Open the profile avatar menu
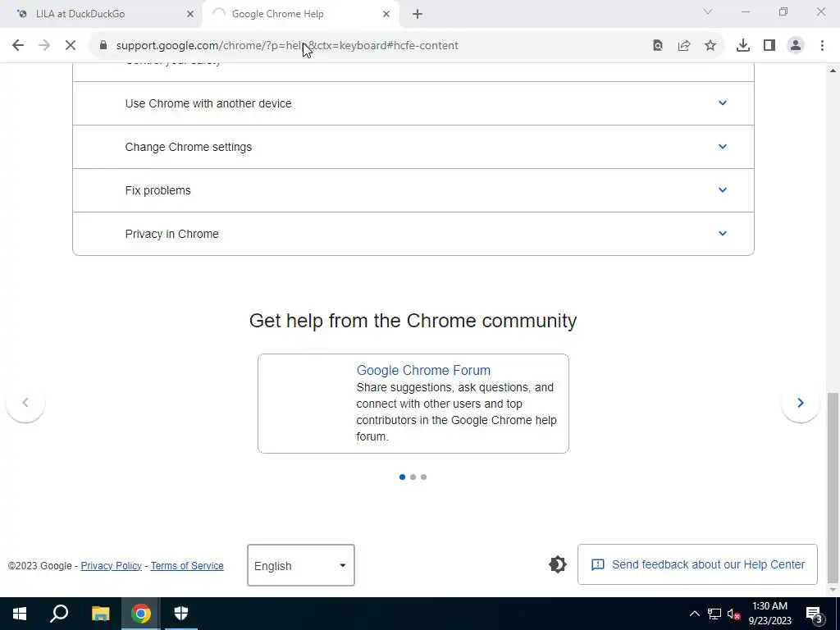 (x=796, y=46)
